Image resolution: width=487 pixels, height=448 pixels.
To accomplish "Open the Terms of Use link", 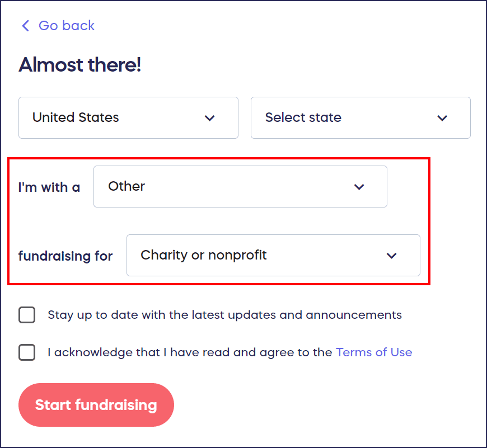I will coord(374,352).
